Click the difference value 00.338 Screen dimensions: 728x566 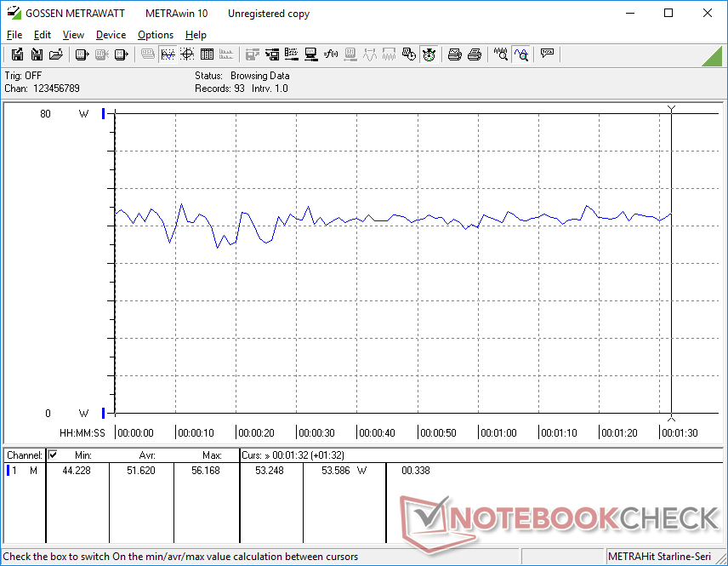(x=416, y=471)
